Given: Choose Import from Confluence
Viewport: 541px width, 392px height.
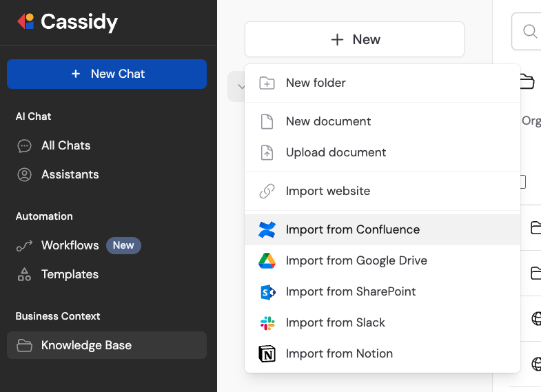Looking at the screenshot, I should 382,229.
